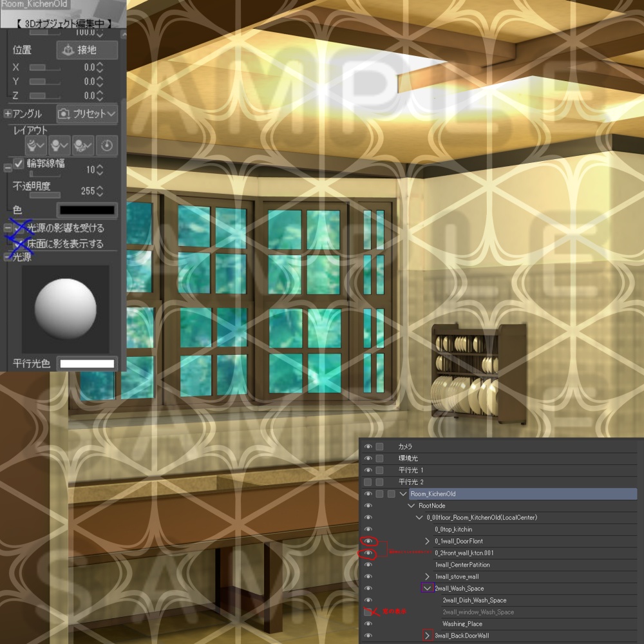
Task: Toggle 床面に影を表示する checkbox
Action: click(19, 244)
